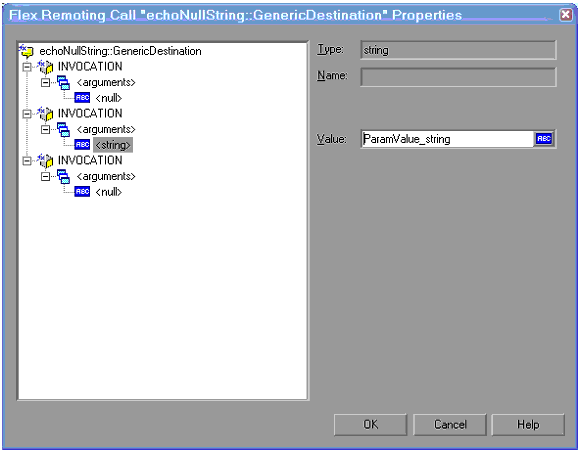
Task: Click ABC icon beside string argument
Action: [82, 144]
